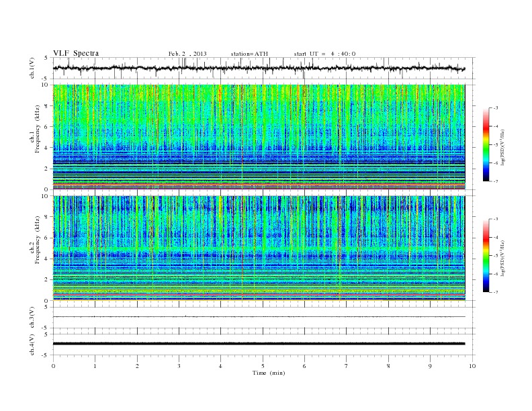Click tick label '2' on the Time axis
532x411 pixels.
coord(137,366)
